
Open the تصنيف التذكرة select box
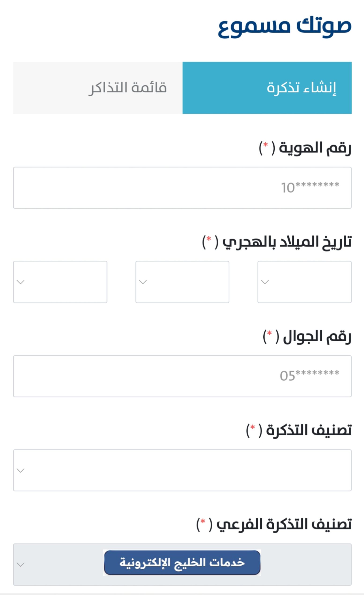point(182,470)
